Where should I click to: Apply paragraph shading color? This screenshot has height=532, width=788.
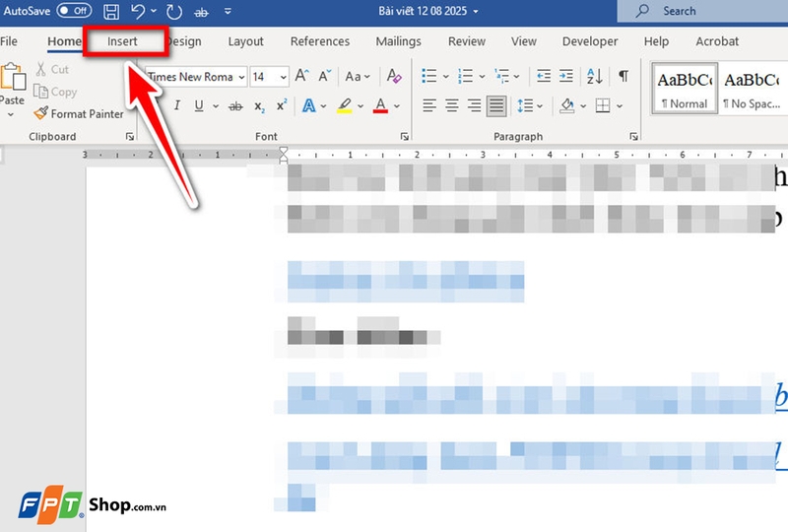point(567,105)
